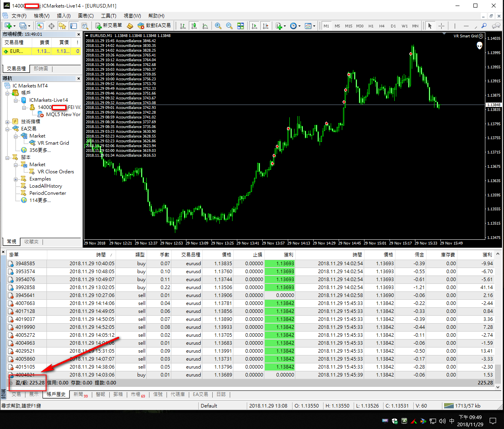Switch to the 收藏夾 navigator tab
Image resolution: width=504 pixels, height=429 pixels.
click(31, 241)
